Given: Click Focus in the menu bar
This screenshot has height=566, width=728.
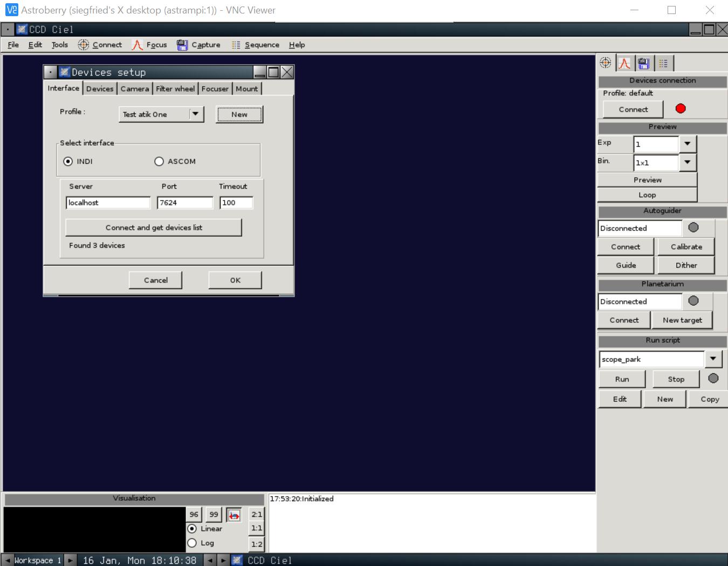Looking at the screenshot, I should (149, 45).
